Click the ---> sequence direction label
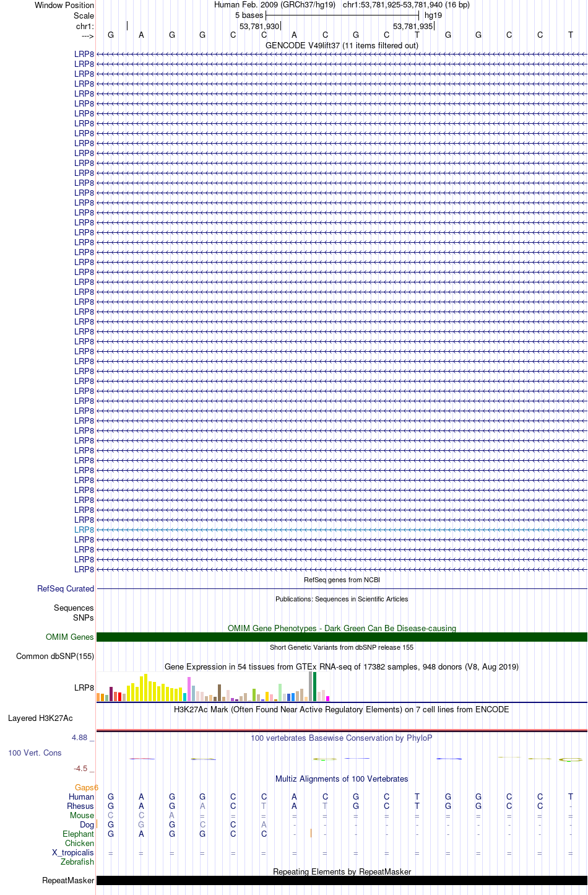Screen dimensions: 588x895 point(87,36)
